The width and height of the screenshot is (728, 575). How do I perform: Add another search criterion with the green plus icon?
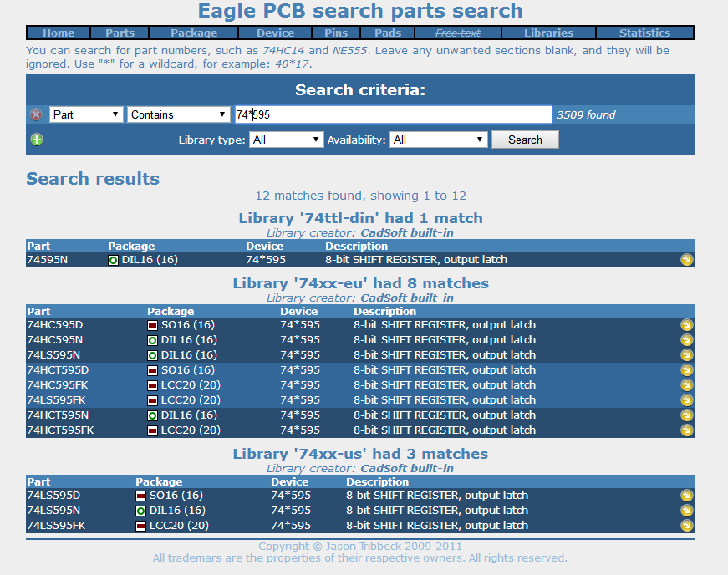click(x=36, y=139)
